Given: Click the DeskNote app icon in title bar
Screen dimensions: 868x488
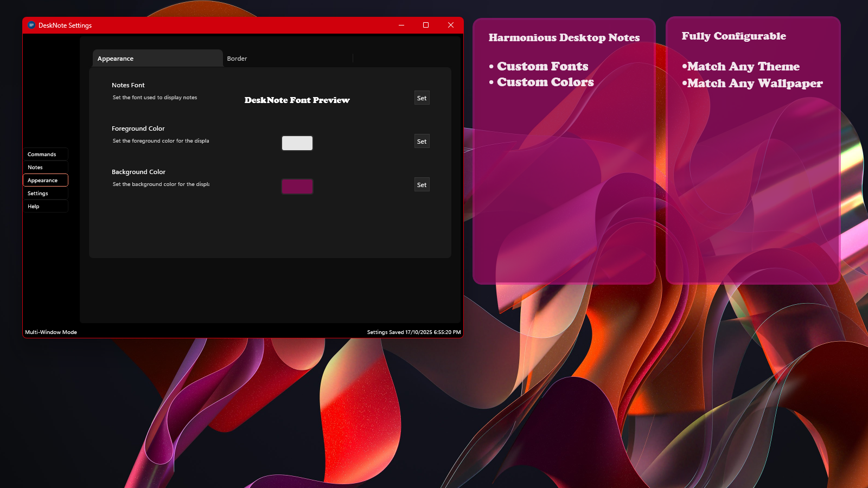Looking at the screenshot, I should point(31,25).
